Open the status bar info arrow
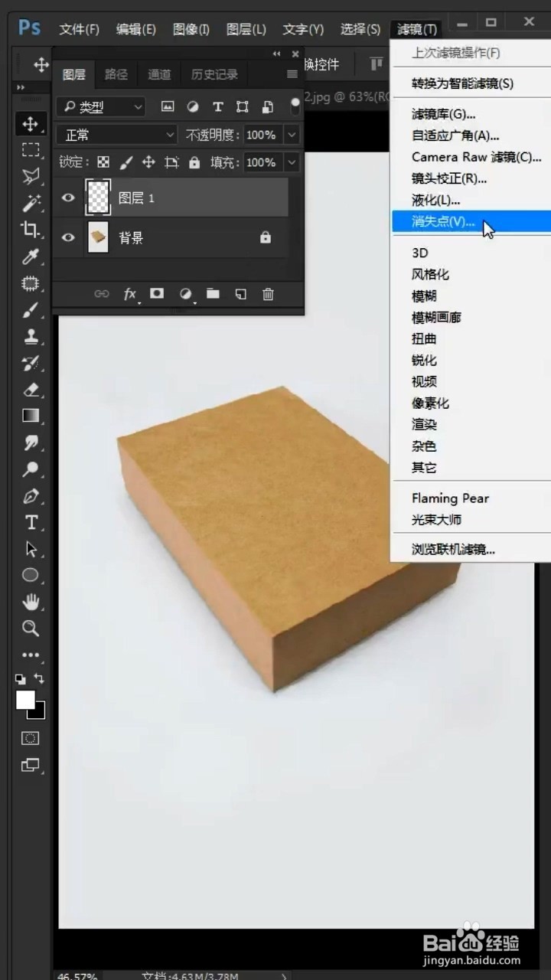 284,975
